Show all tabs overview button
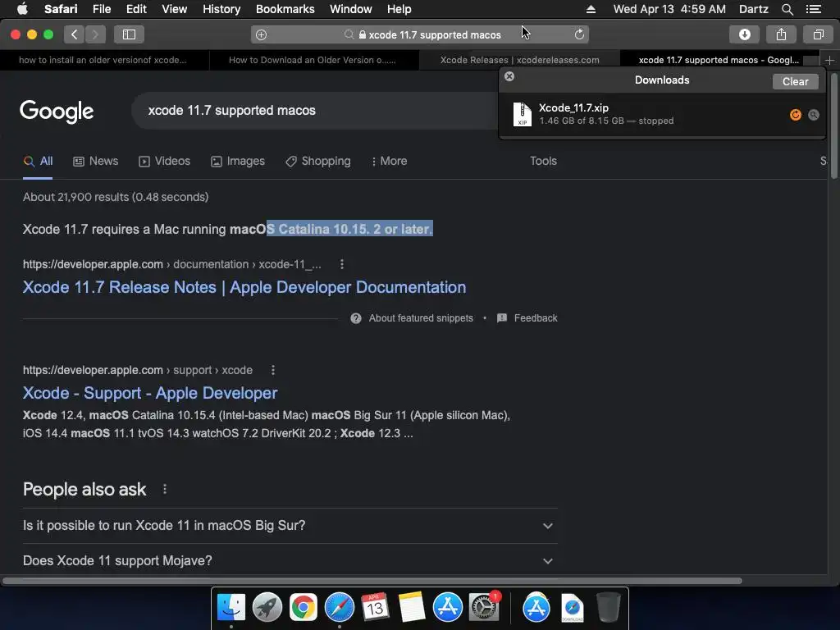 point(818,34)
